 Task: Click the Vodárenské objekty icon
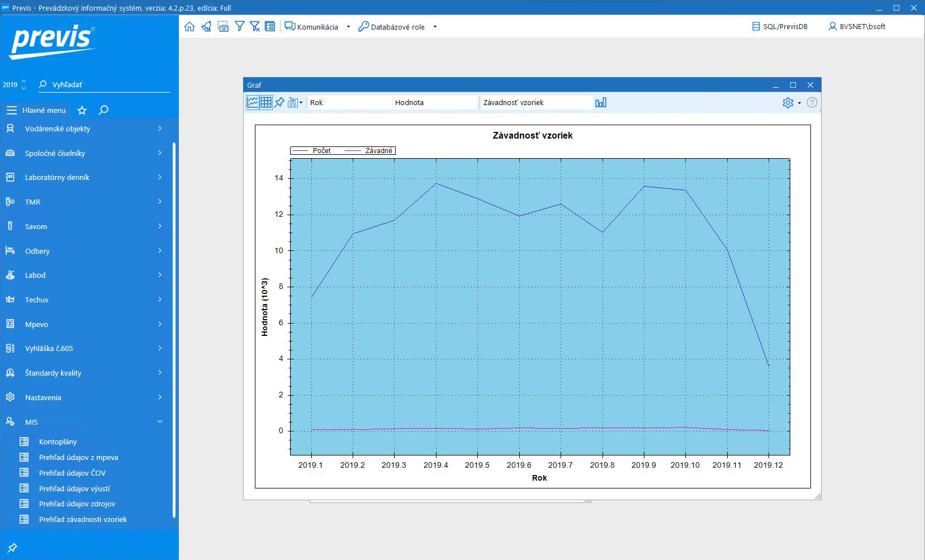[x=10, y=129]
